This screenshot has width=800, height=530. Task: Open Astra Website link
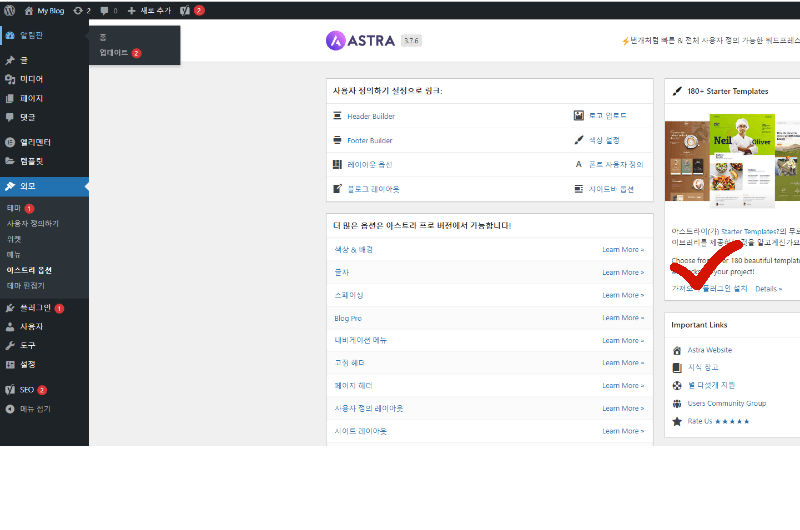click(710, 350)
